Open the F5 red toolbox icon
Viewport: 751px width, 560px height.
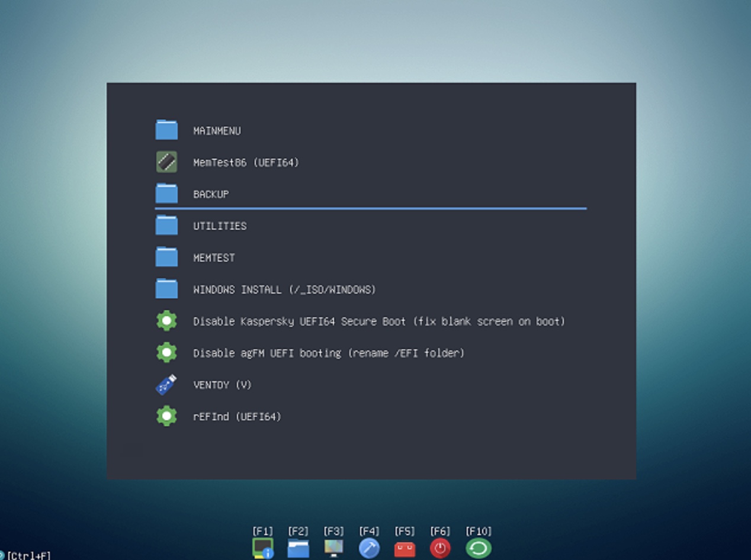(x=405, y=548)
